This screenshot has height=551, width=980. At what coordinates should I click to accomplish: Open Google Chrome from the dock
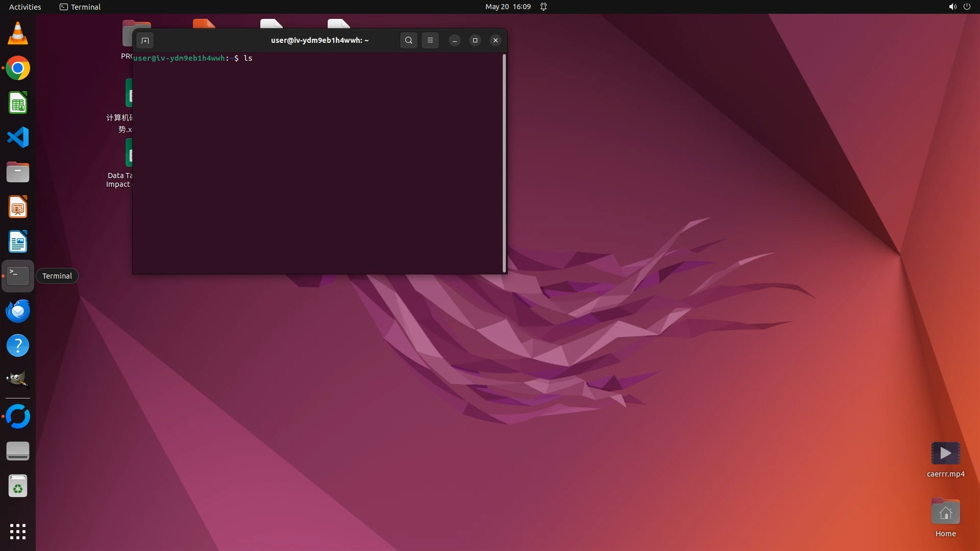click(18, 68)
